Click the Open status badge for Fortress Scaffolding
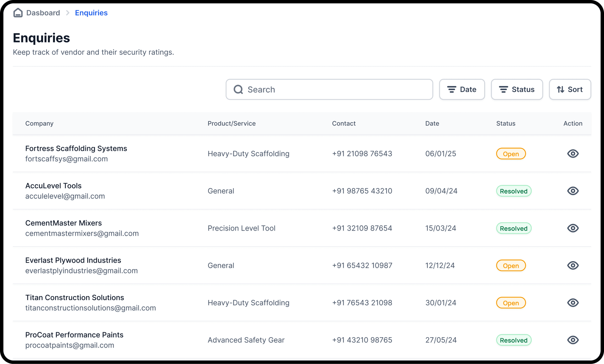The height and width of the screenshot is (364, 604). [511, 154]
